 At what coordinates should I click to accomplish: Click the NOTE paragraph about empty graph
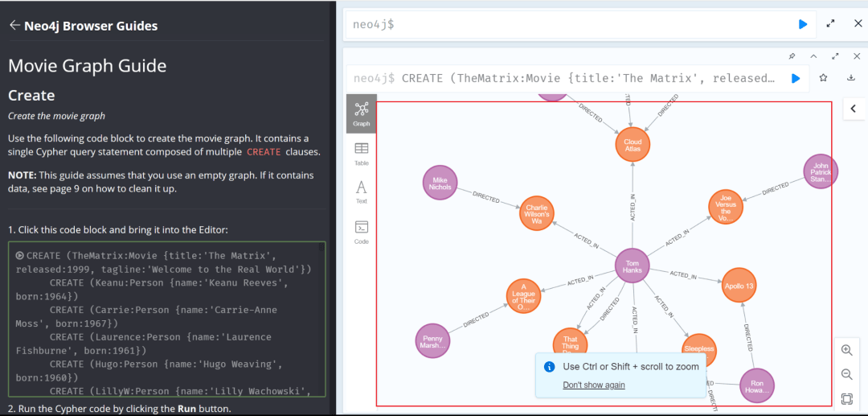tap(161, 182)
